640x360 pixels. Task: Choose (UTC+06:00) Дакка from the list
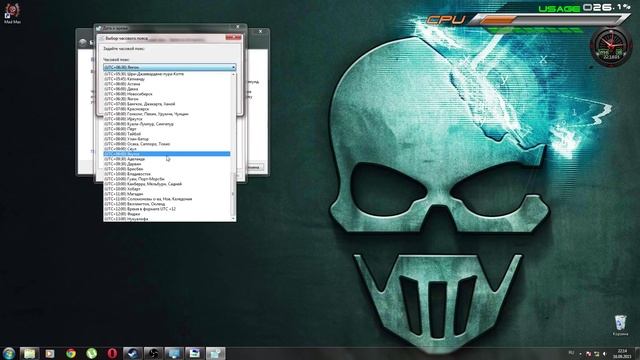tap(167, 89)
